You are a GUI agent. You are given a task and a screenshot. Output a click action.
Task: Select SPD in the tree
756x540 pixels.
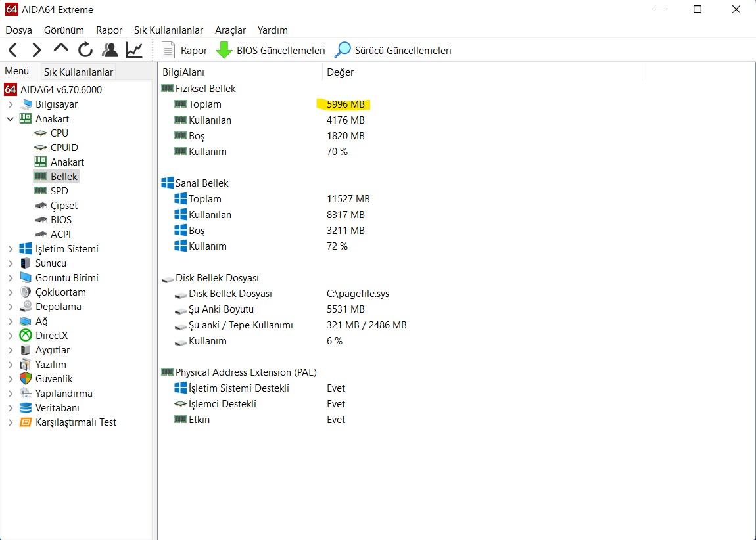(59, 191)
